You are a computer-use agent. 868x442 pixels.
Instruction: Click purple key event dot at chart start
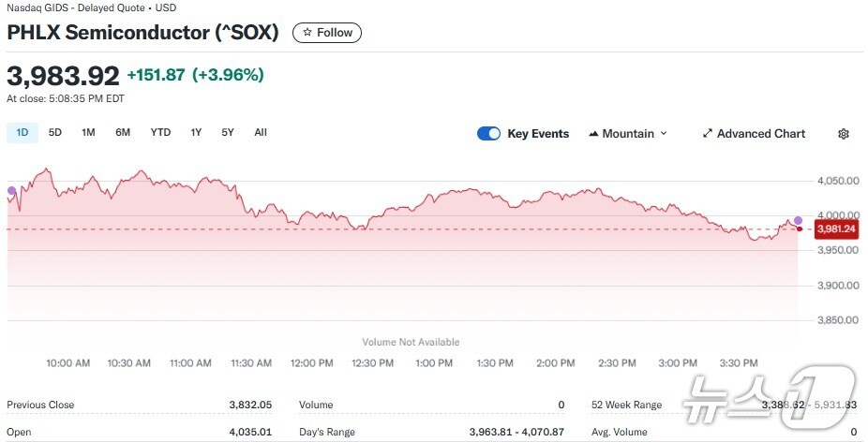(x=11, y=191)
